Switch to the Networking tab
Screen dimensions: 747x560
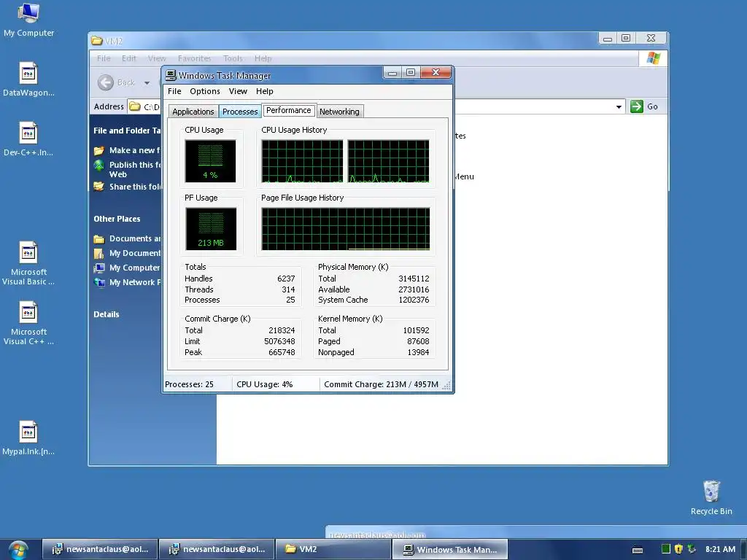tap(339, 112)
